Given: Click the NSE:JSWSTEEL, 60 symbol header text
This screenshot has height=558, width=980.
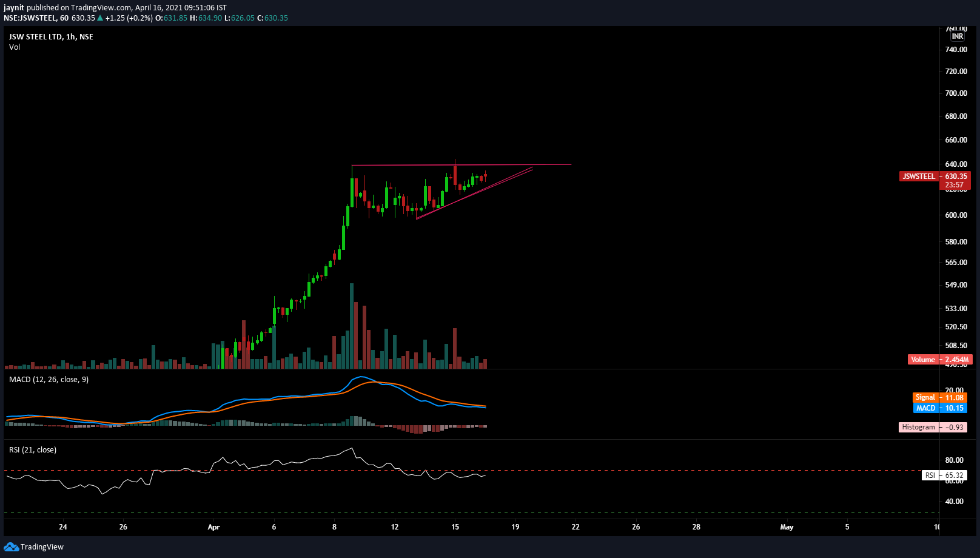Looking at the screenshot, I should (x=36, y=18).
